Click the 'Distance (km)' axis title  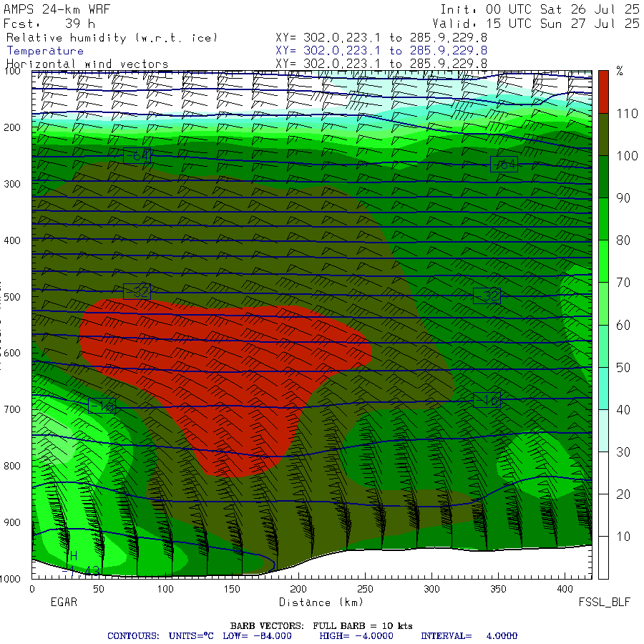321,602
